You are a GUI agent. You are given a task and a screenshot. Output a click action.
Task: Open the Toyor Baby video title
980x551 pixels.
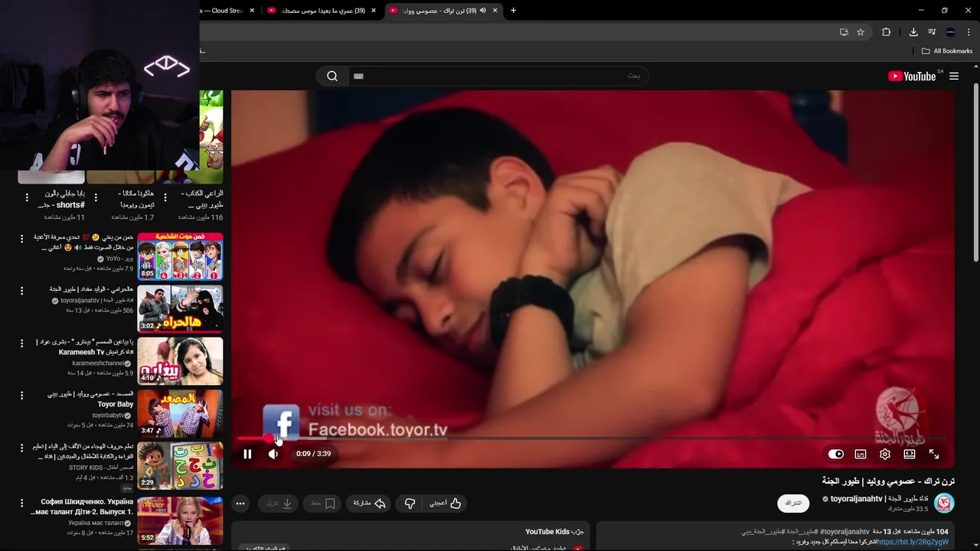pos(90,399)
